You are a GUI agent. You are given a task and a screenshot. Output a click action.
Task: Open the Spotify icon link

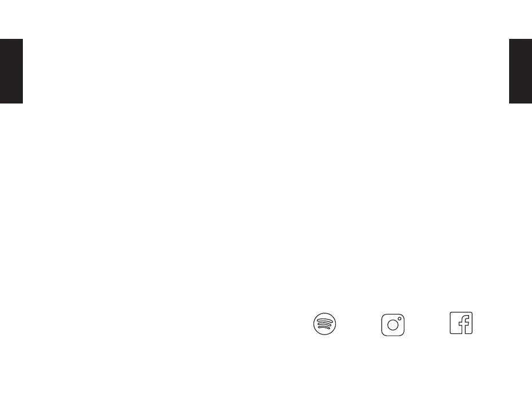(x=325, y=324)
